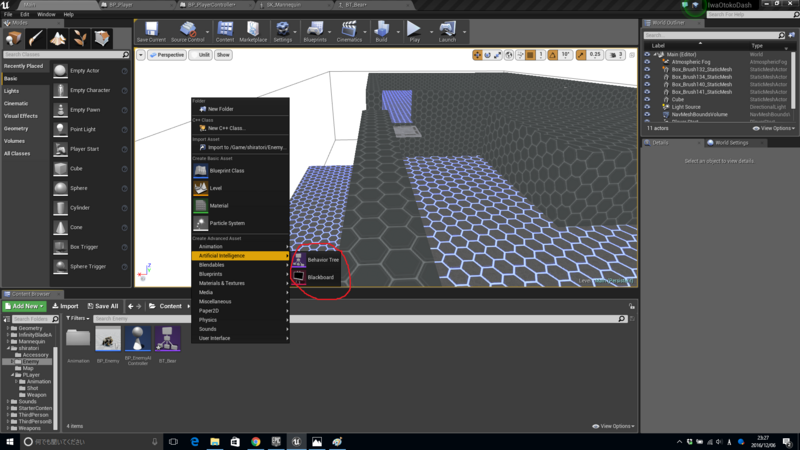Choose Level in Create Basic Asset

pyautogui.click(x=240, y=188)
